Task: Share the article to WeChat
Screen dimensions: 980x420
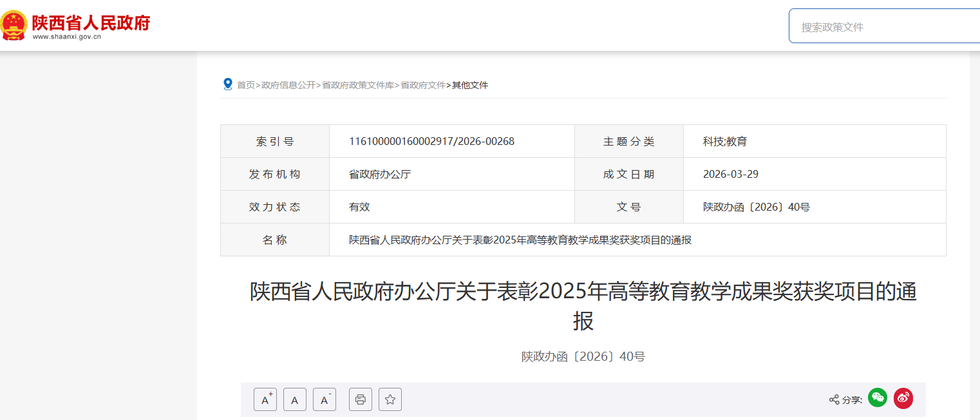Action: (x=876, y=398)
